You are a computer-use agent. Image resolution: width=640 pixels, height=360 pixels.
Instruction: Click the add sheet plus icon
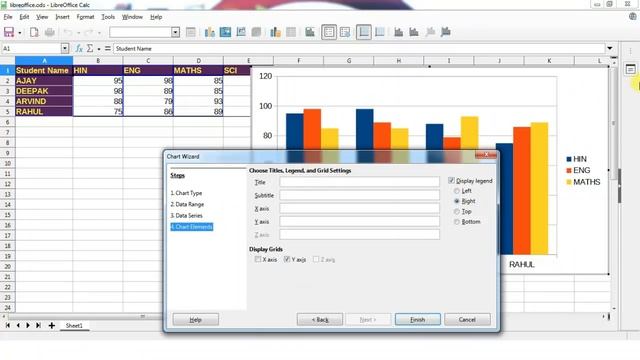click(x=51, y=325)
